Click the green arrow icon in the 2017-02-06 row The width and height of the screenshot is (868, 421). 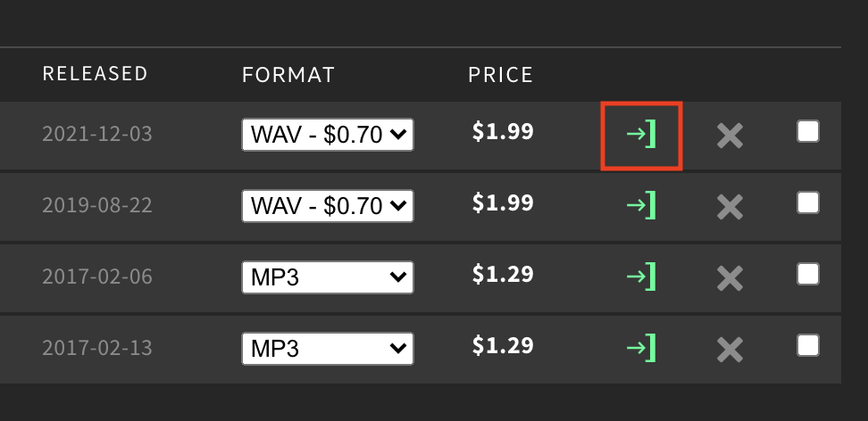click(641, 277)
